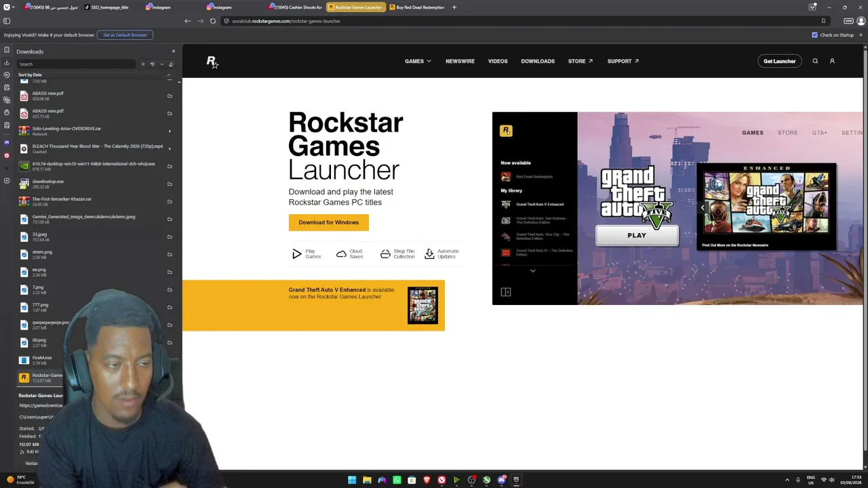This screenshot has width=868, height=488.
Task: Select the strem.png download entry
Action: coord(95,254)
